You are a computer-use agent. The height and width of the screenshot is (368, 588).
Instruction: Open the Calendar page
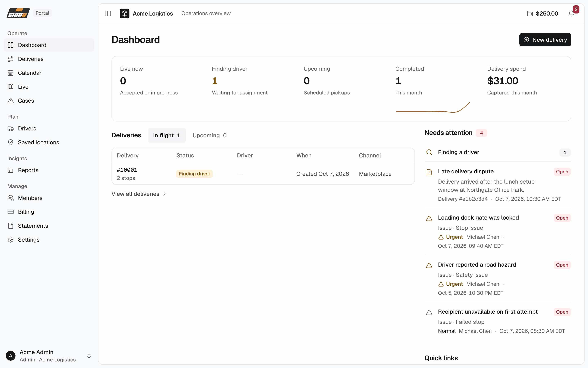(x=49, y=73)
